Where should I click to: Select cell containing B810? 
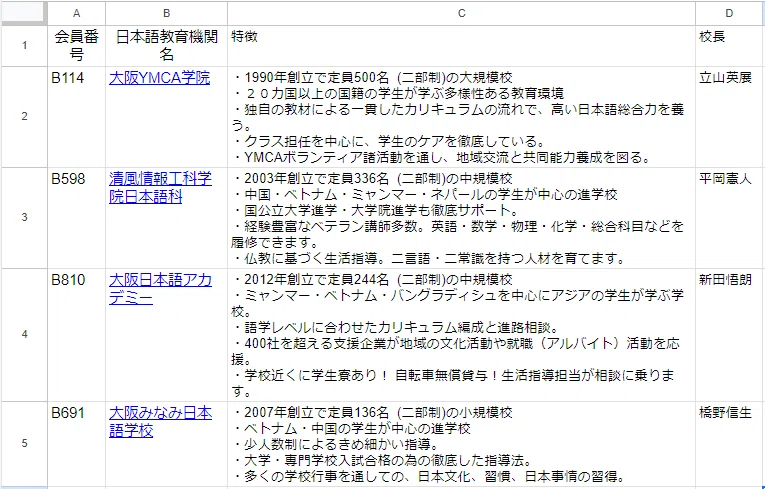click(77, 335)
